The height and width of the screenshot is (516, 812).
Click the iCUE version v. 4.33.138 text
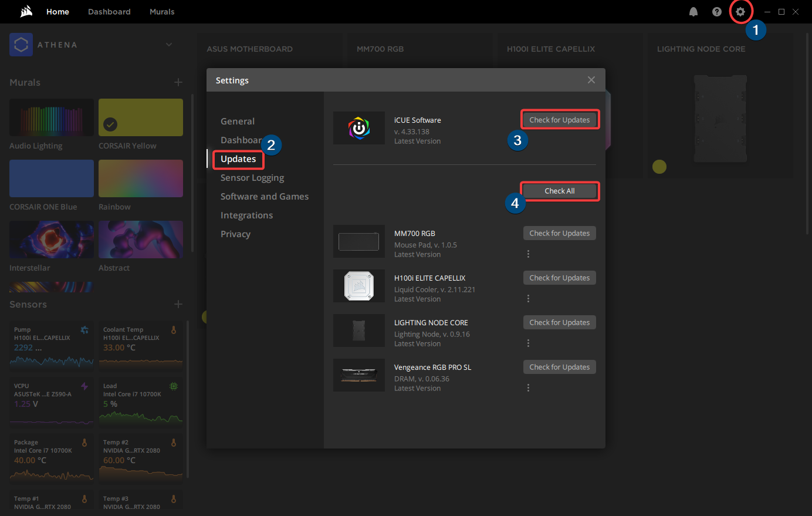coord(412,132)
